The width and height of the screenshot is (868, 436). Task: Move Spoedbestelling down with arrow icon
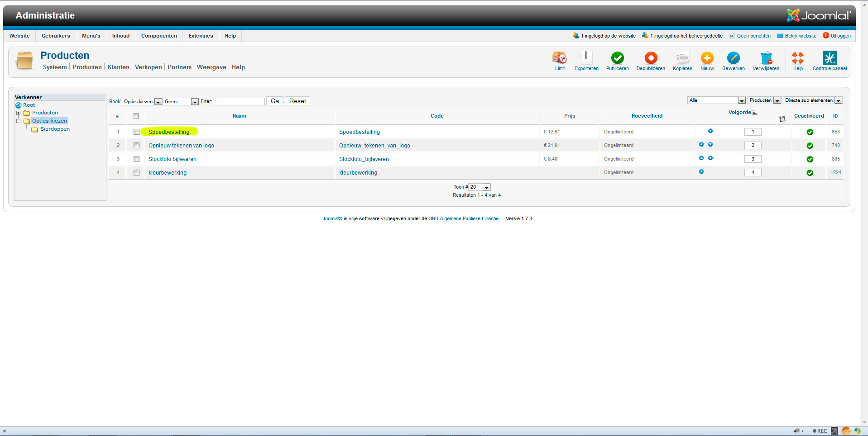(x=710, y=131)
